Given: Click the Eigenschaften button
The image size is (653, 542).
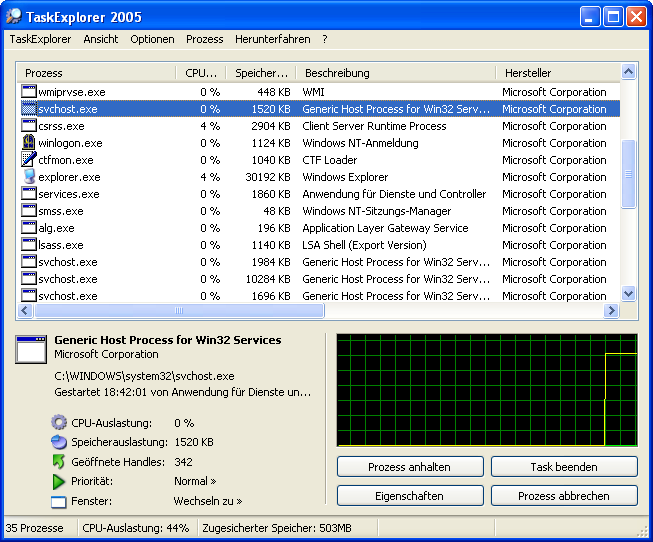Looking at the screenshot, I should (x=410, y=496).
